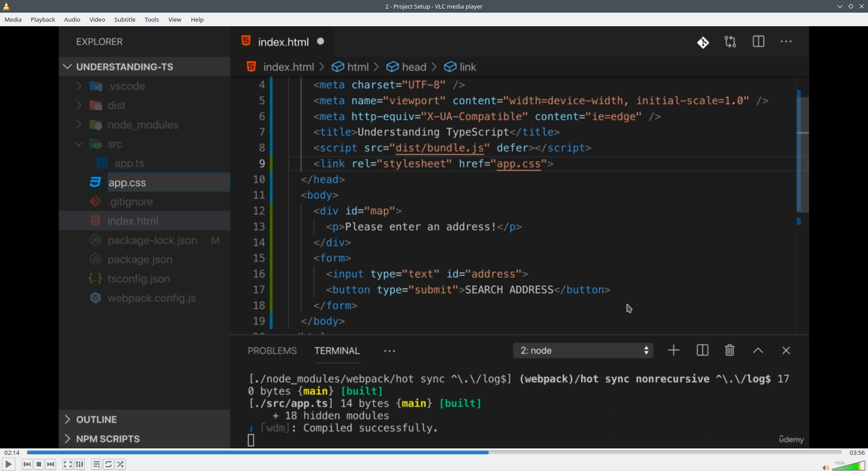
Task: Collapse the UNDERSTANDING-TS folder section
Action: click(145, 67)
